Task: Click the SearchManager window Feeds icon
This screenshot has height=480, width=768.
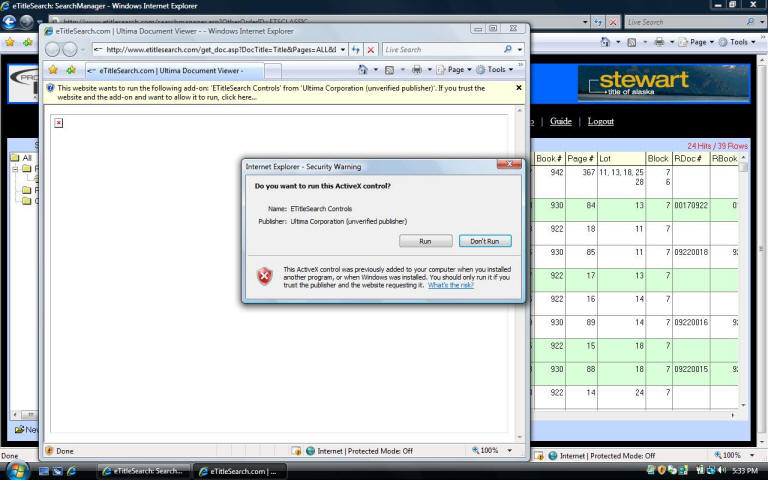Action: pyautogui.click(x=632, y=42)
